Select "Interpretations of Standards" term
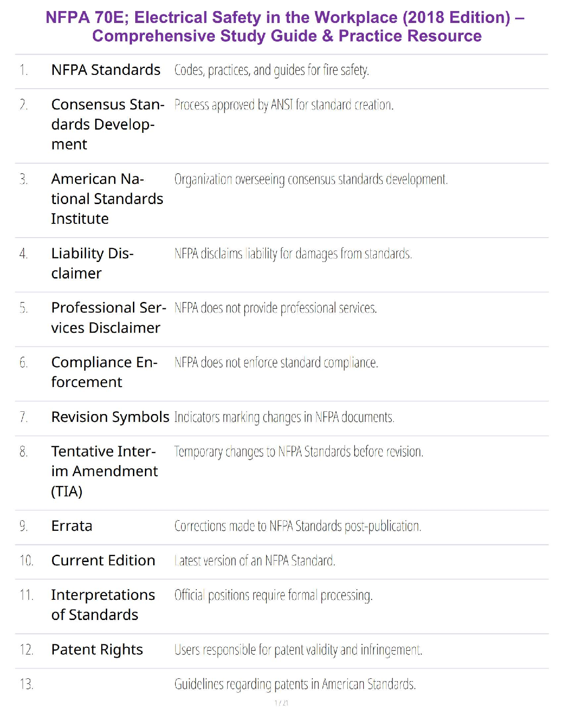Screen dimensions: 563x728 click(103, 604)
